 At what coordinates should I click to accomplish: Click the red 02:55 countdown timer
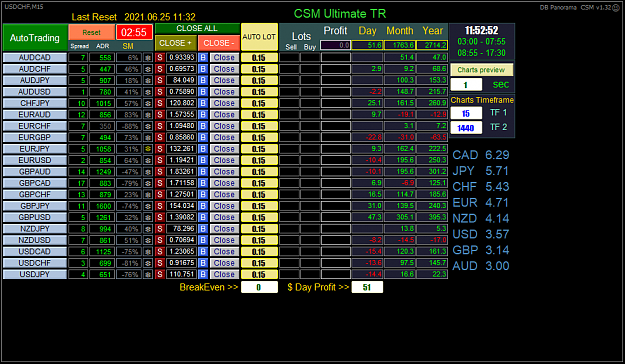tap(134, 32)
